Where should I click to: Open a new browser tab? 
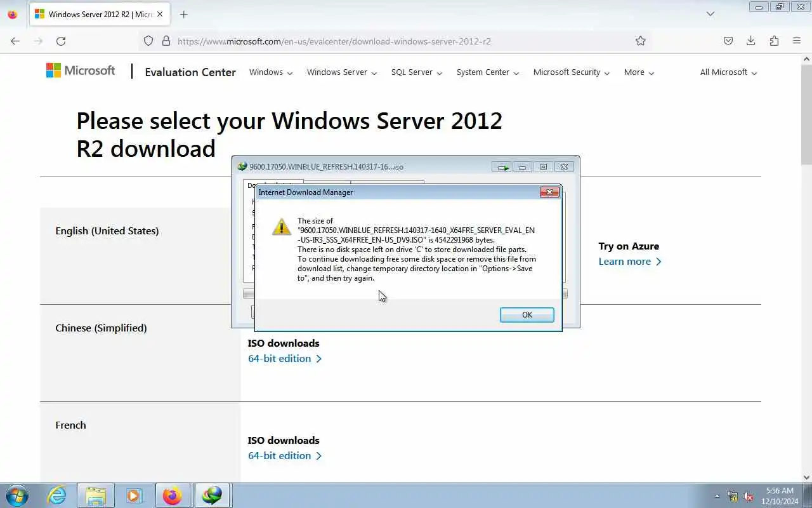point(183,14)
